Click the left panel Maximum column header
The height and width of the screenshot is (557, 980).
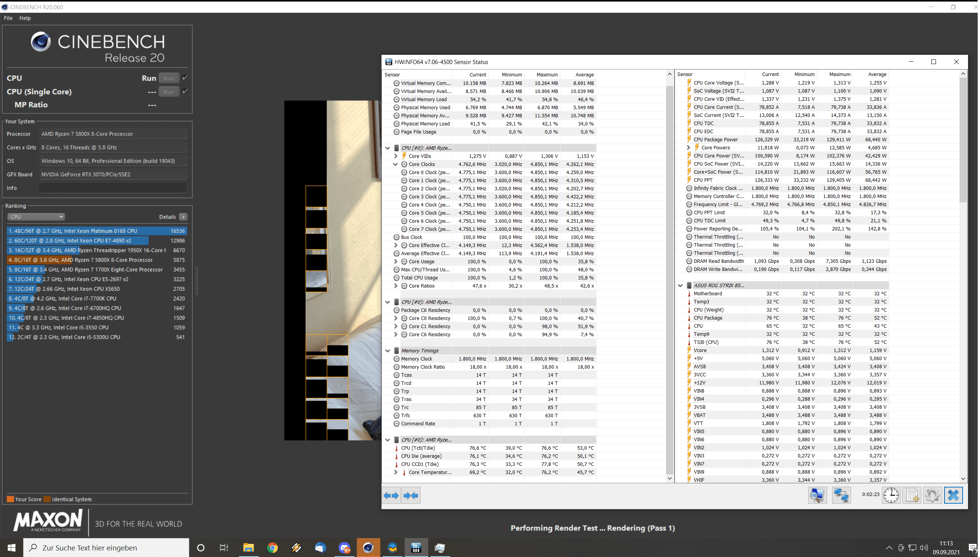(542, 74)
